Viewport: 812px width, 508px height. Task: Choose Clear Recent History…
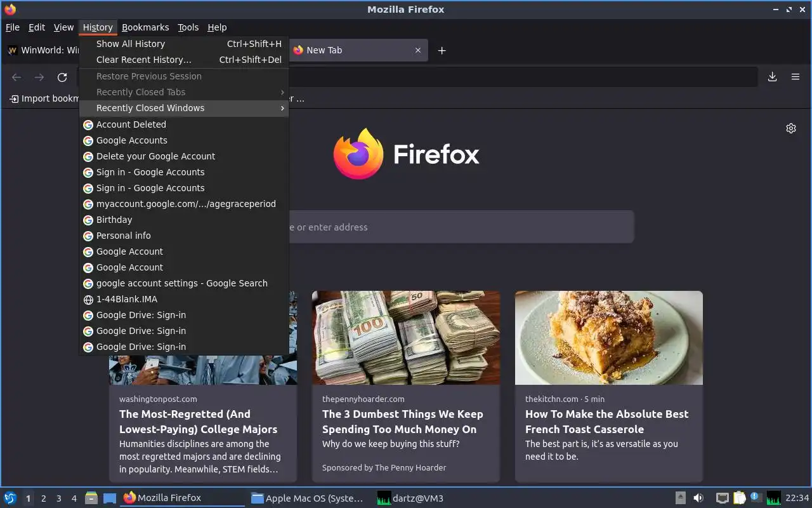click(x=184, y=60)
